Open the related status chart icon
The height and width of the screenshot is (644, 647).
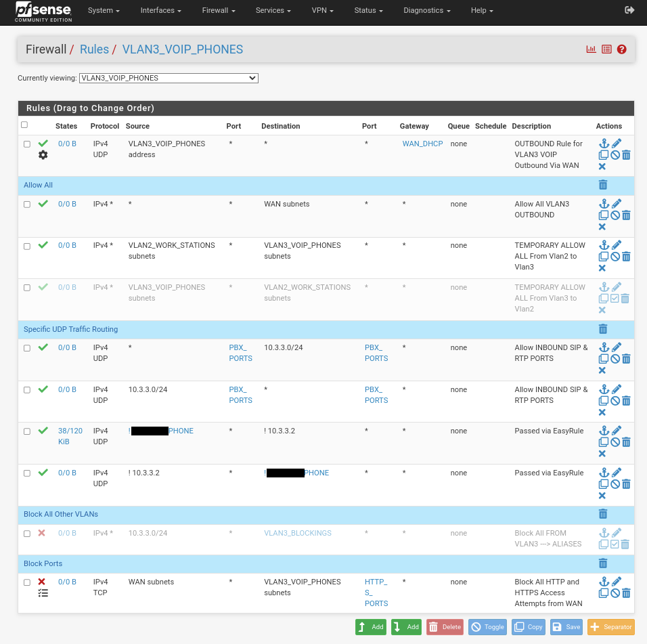coord(592,49)
